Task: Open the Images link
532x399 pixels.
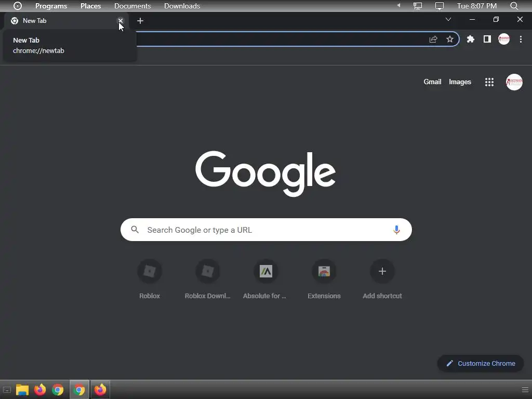Action: (460, 82)
